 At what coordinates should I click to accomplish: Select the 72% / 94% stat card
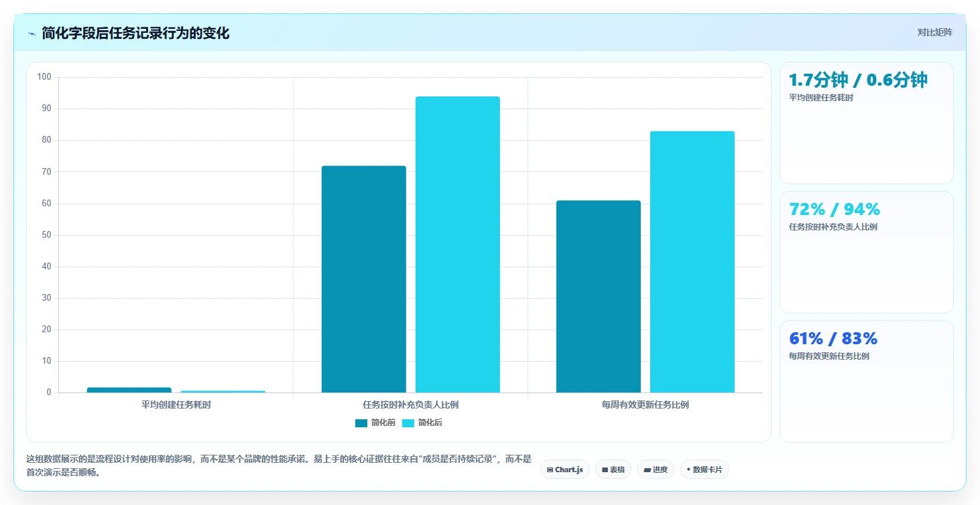pos(866,252)
